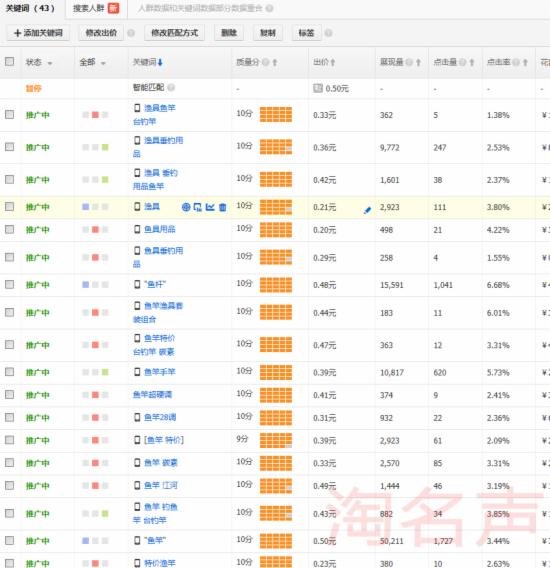Image resolution: width=550 pixels, height=568 pixels.
Task: Click the icon before the 0.50元 smart match bid
Action: 318,88
